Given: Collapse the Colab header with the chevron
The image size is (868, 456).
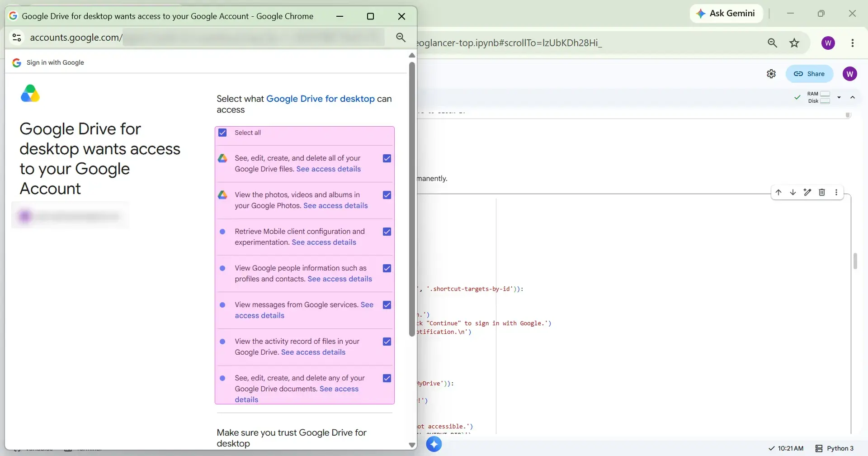Looking at the screenshot, I should [853, 97].
